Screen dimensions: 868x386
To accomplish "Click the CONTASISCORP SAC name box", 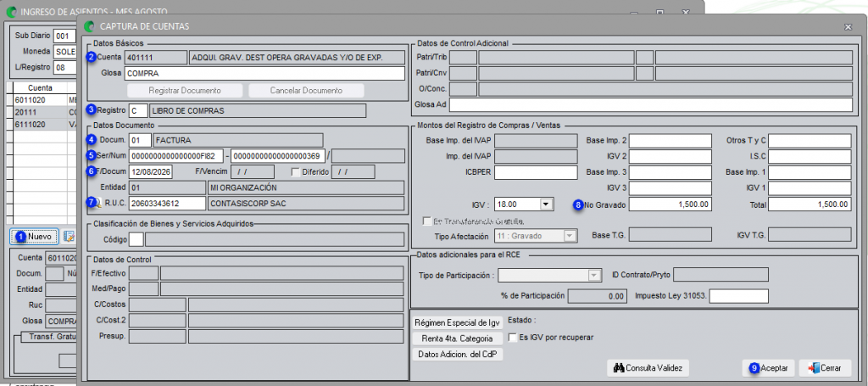I will (x=307, y=204).
